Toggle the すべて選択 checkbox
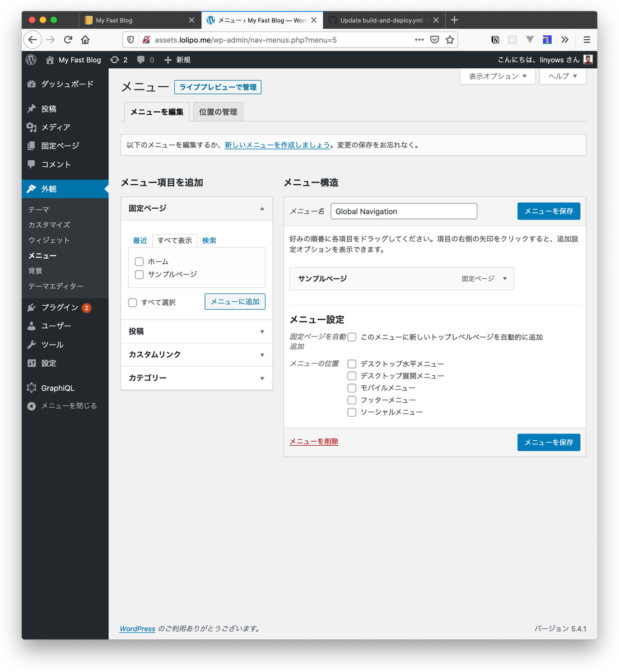619x672 pixels. click(133, 302)
